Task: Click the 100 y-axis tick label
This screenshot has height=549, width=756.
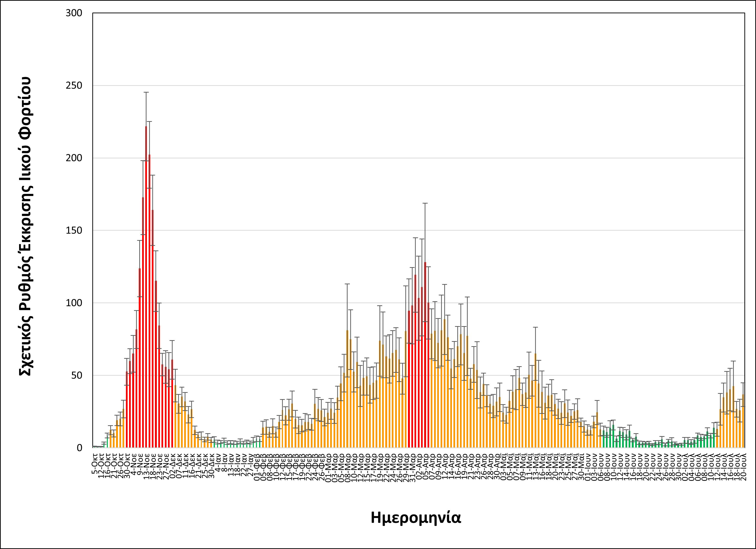Action: [x=74, y=303]
